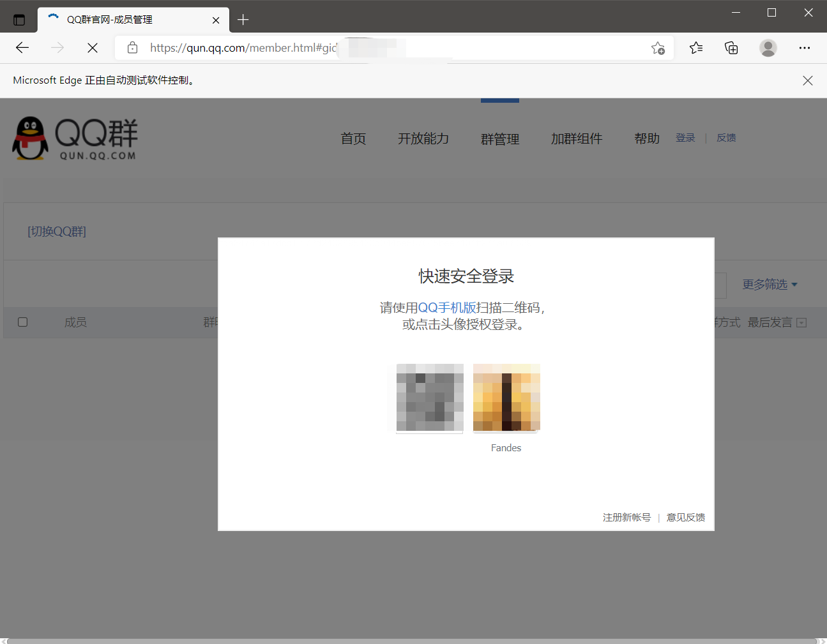Click the forward navigation arrow
827x644 pixels.
point(57,48)
